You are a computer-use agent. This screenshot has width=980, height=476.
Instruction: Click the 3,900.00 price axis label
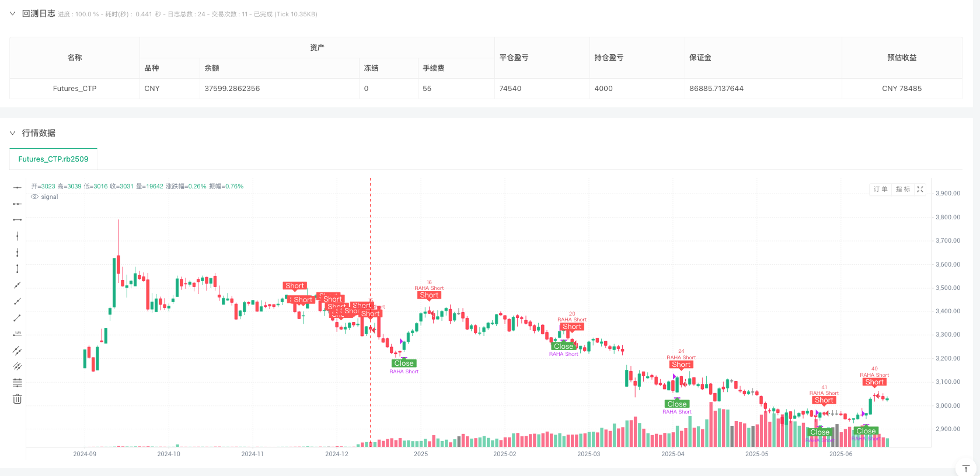948,194
